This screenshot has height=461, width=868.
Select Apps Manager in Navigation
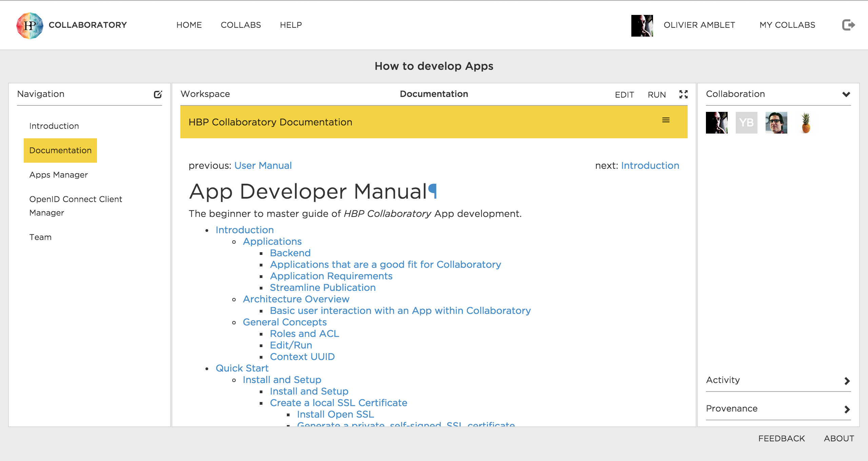(58, 175)
